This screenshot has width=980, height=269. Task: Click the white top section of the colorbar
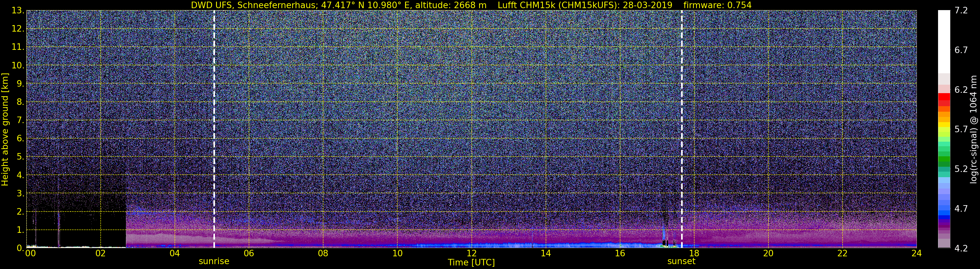click(x=944, y=42)
